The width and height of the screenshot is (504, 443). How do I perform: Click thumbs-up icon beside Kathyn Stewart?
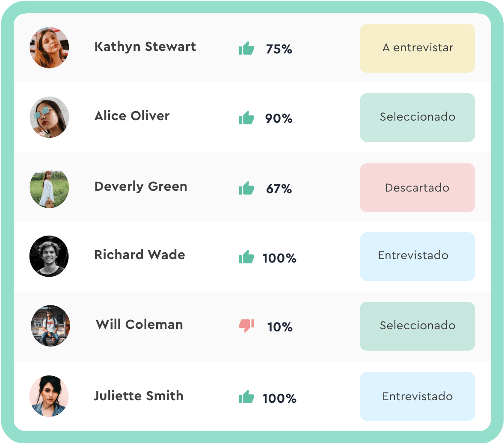pyautogui.click(x=246, y=48)
